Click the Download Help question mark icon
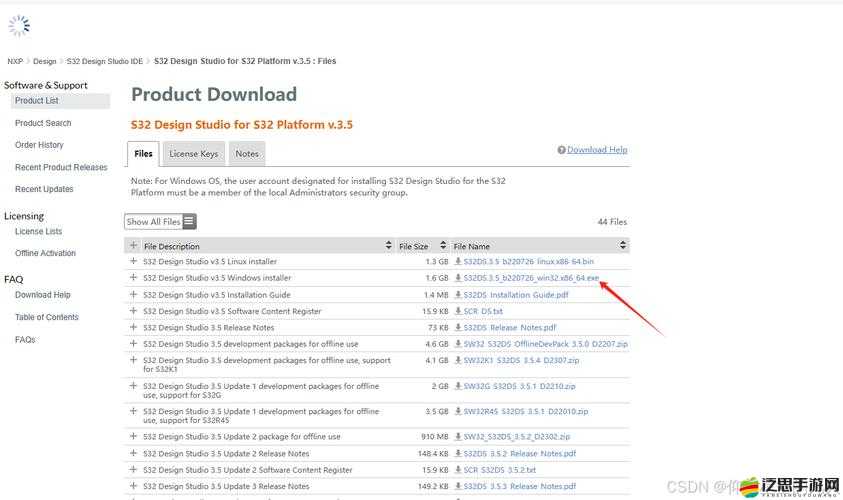The image size is (843, 500). coord(561,150)
